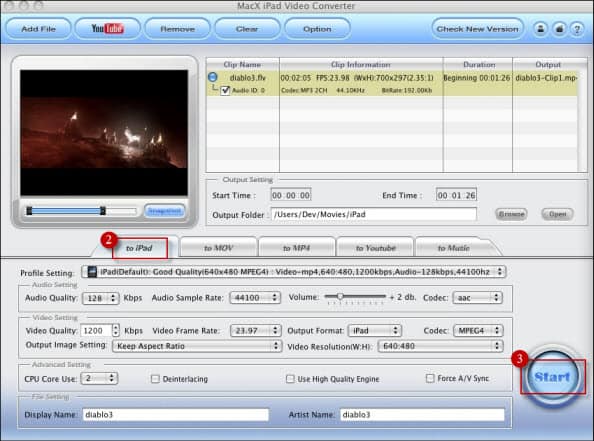
Task: Open the Profile Setting dropdown
Action: 294,272
